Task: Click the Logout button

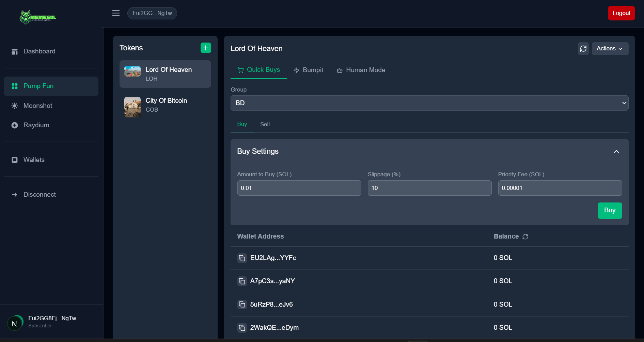Action: click(622, 13)
